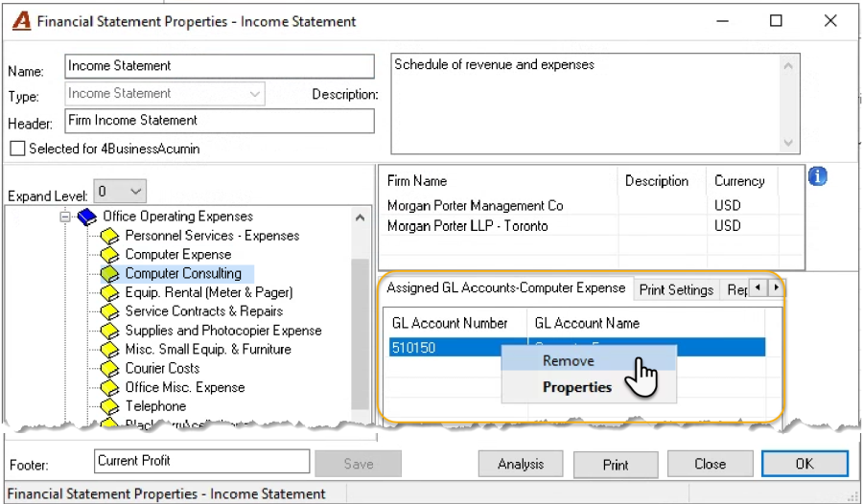Select the Personnel Services - Expenses item
The image size is (863, 504).
pos(213,236)
